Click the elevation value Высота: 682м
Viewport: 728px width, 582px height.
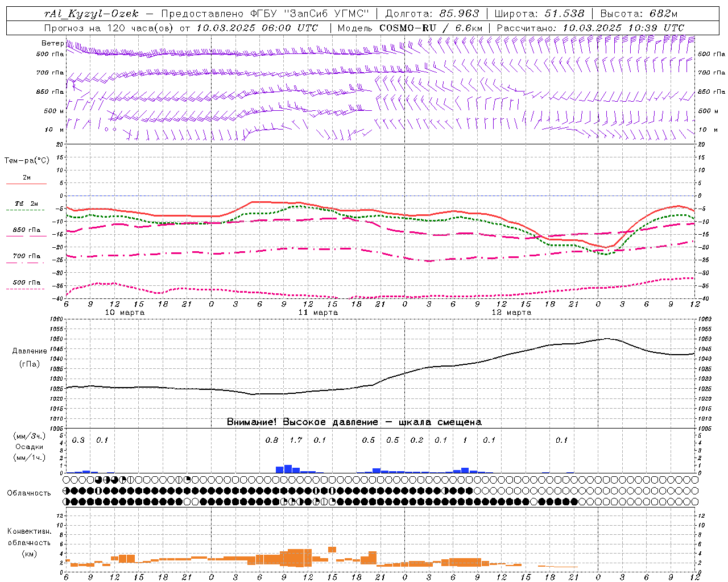pos(639,14)
